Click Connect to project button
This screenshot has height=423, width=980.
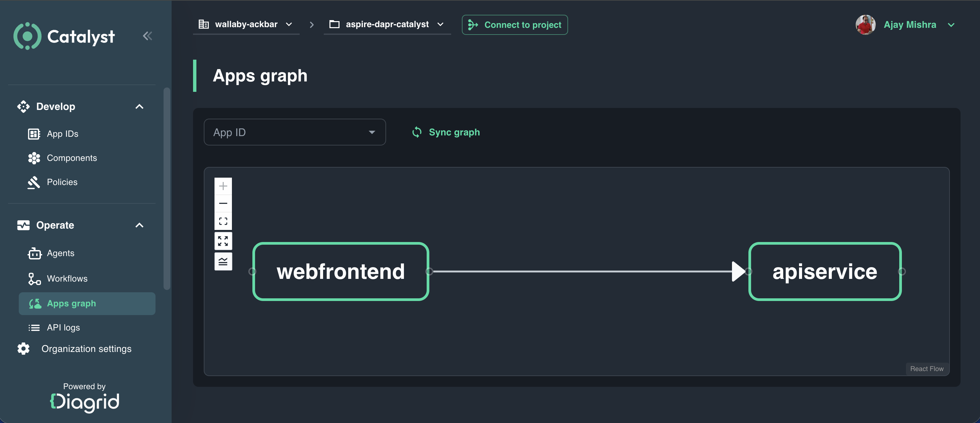(515, 25)
